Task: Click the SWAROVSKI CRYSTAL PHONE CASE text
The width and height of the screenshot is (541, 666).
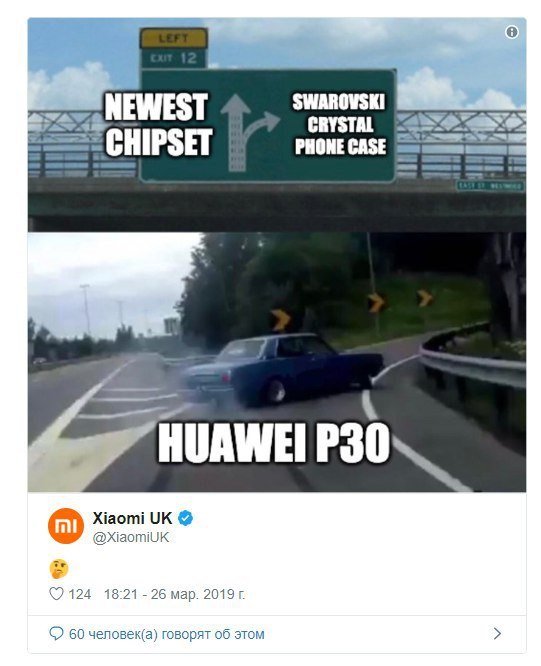Action: pyautogui.click(x=339, y=124)
